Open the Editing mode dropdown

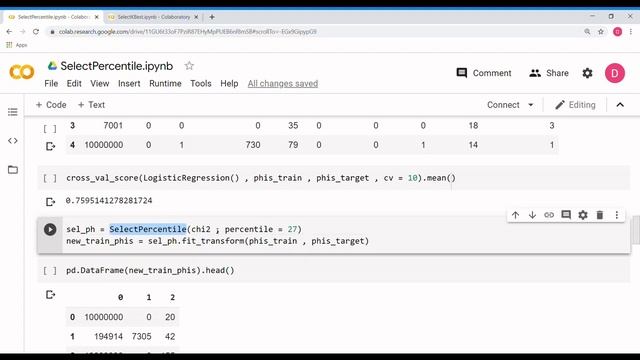(x=575, y=105)
